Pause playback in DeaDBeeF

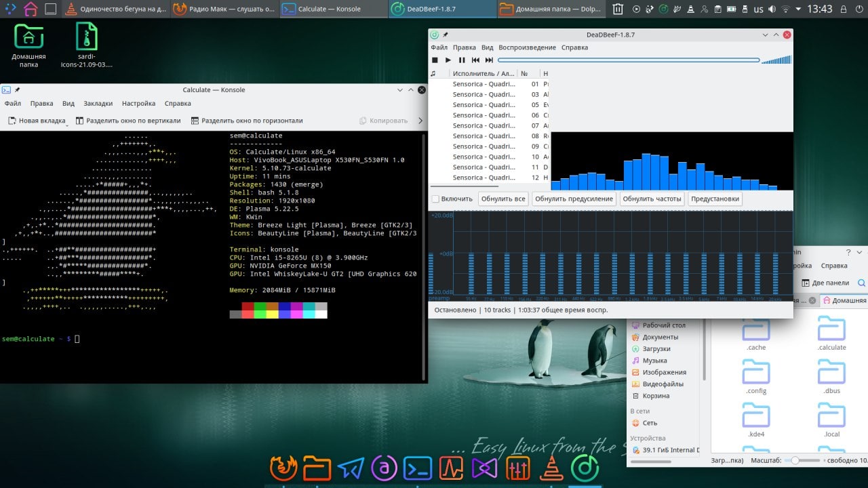(x=462, y=60)
